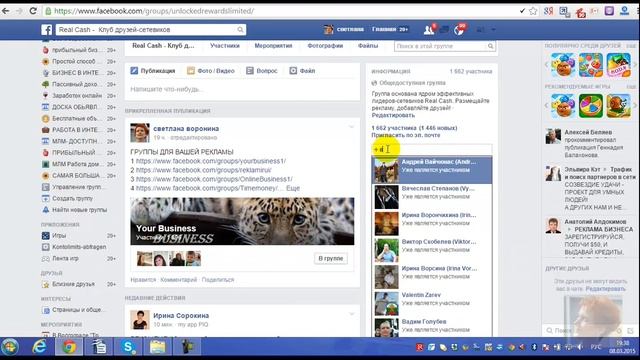Select Вячеслав Степанов suggestion
Image resolution: width=640 pixels, height=360 pixels.
coord(432,197)
